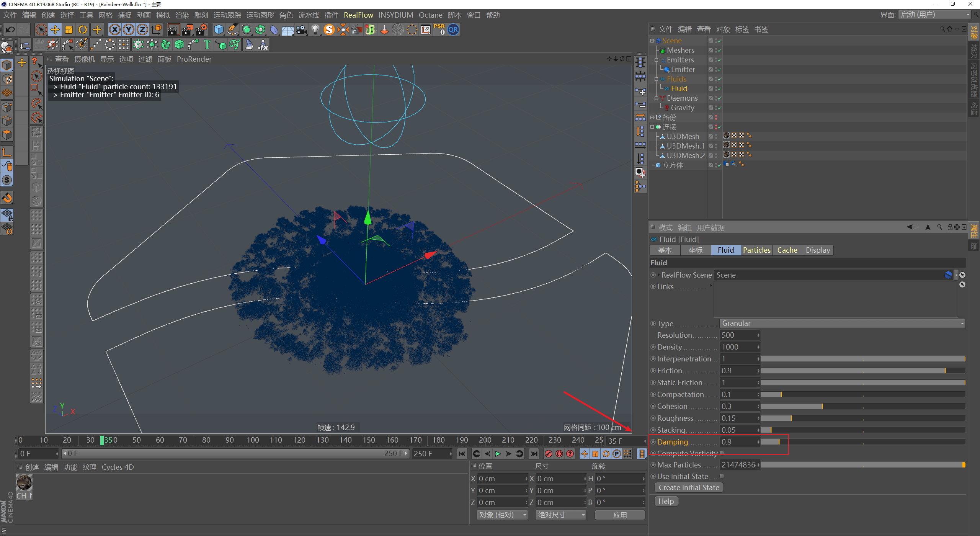Click the Cube primitive icon
The width and height of the screenshot is (980, 536).
(x=219, y=30)
